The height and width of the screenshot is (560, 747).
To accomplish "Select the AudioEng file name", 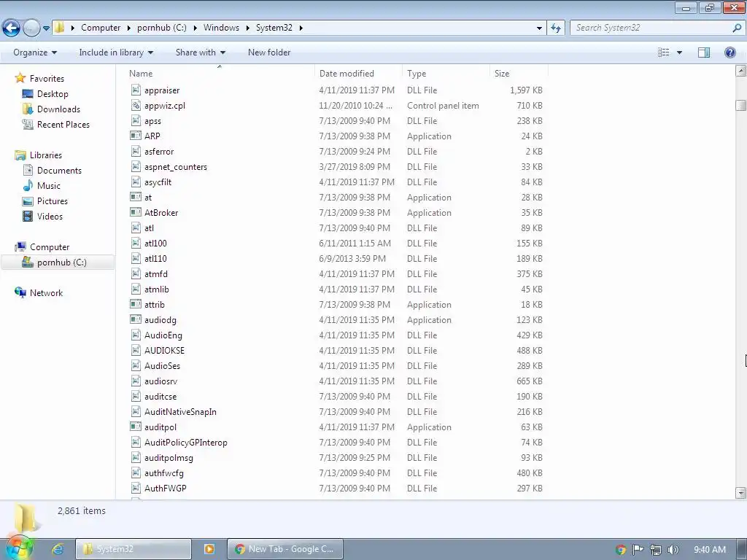I will click(x=163, y=335).
